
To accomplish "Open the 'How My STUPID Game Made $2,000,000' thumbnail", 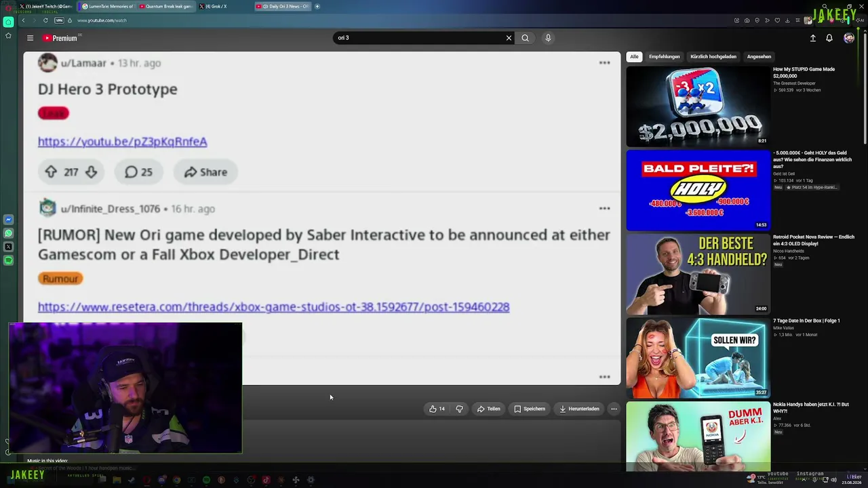I will pos(698,106).
